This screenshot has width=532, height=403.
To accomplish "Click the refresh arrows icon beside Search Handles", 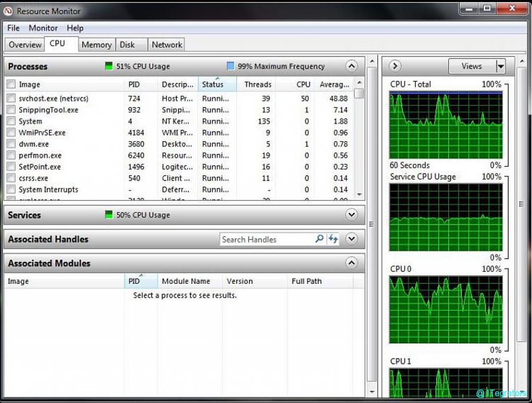I will pos(333,238).
